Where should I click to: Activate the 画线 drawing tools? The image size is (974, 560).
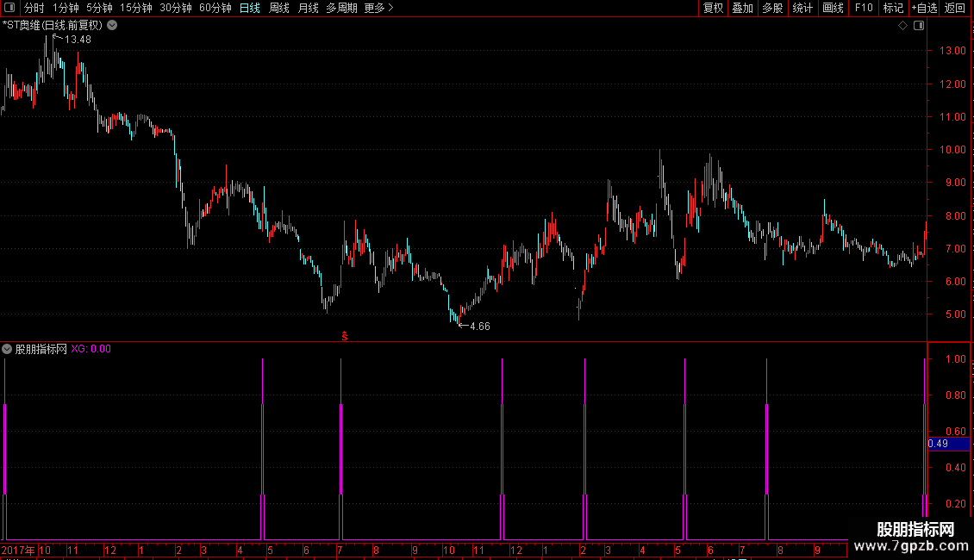[x=833, y=8]
